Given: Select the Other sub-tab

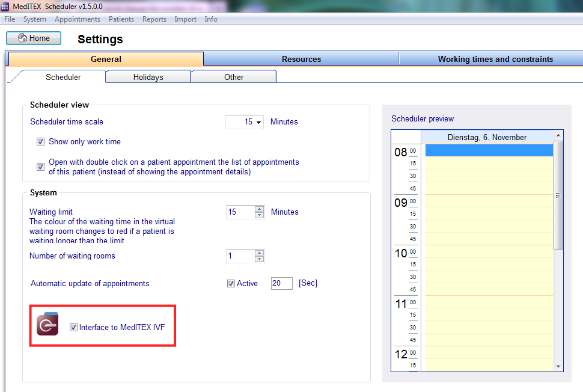Looking at the screenshot, I should click(233, 77).
